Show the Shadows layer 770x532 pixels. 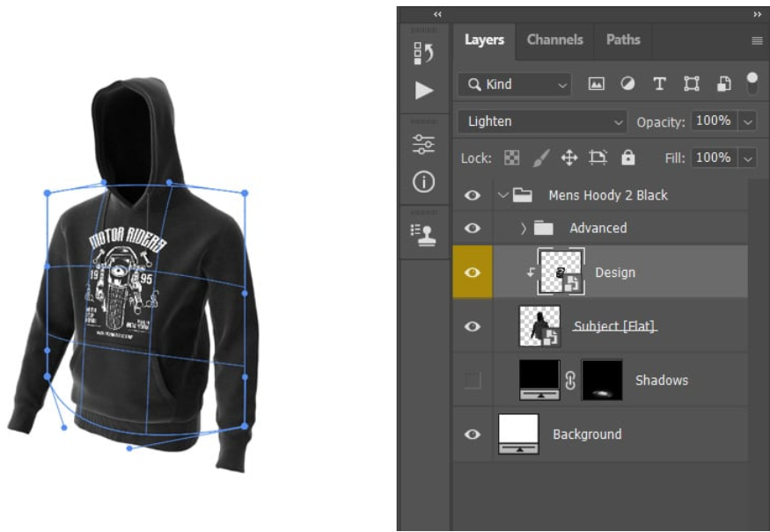coord(473,380)
